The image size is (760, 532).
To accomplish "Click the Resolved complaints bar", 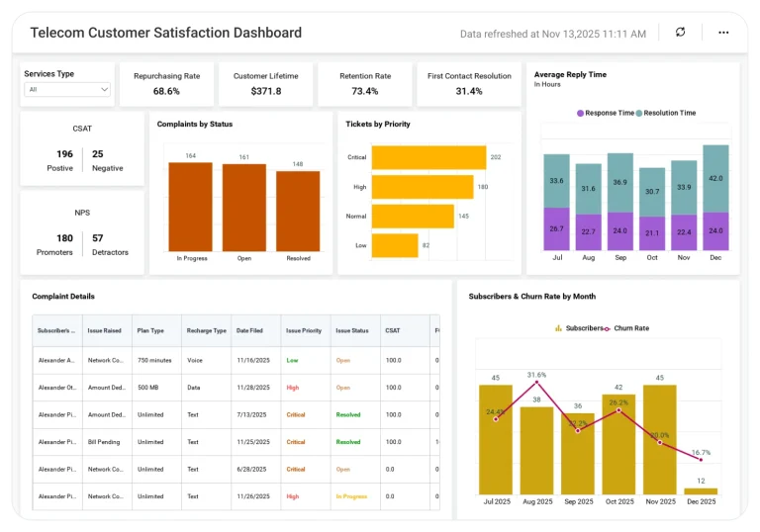I will [x=298, y=212].
